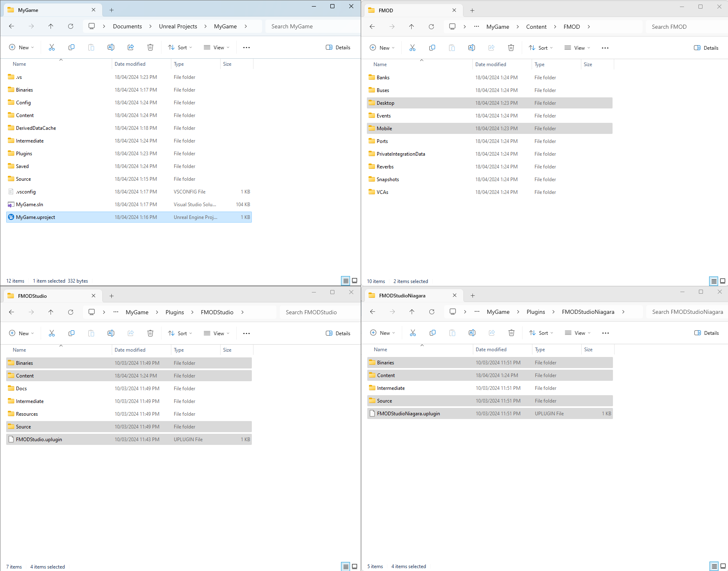Image resolution: width=728 pixels, height=571 pixels.
Task: Click the Plugins breadcrumb in the FMODStudioNiagara window
Action: [x=535, y=312]
